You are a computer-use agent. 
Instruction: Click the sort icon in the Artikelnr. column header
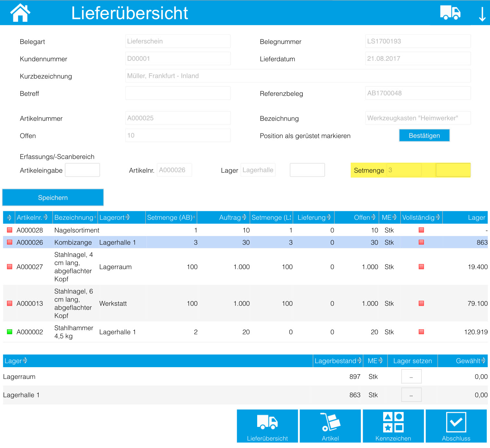[x=45, y=217]
